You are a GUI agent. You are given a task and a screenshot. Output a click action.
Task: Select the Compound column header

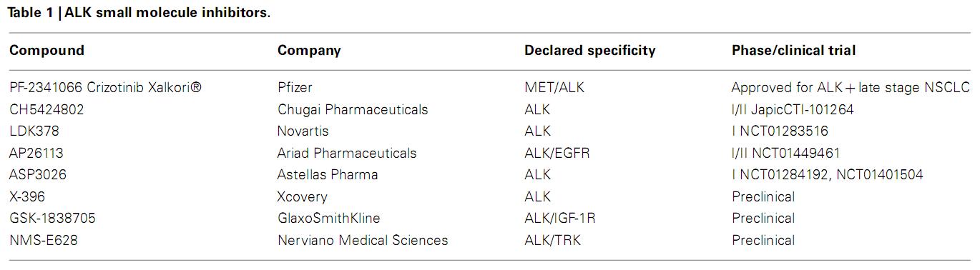coord(46,51)
